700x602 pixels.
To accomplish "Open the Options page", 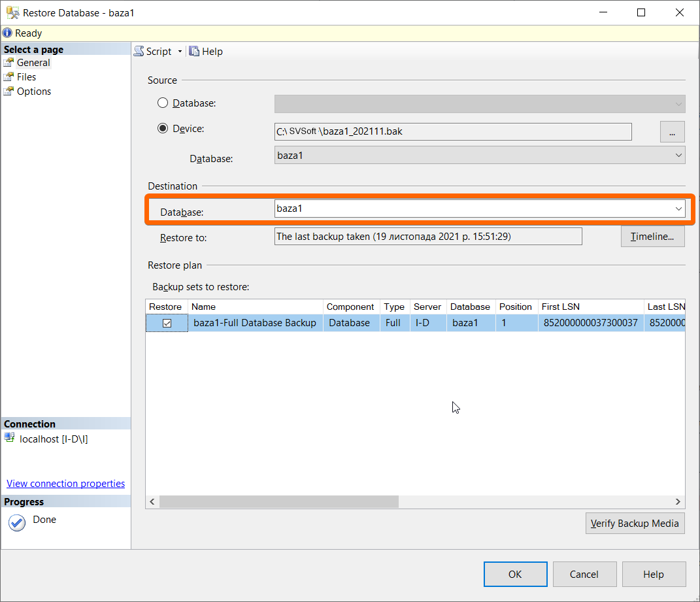I will coord(34,91).
